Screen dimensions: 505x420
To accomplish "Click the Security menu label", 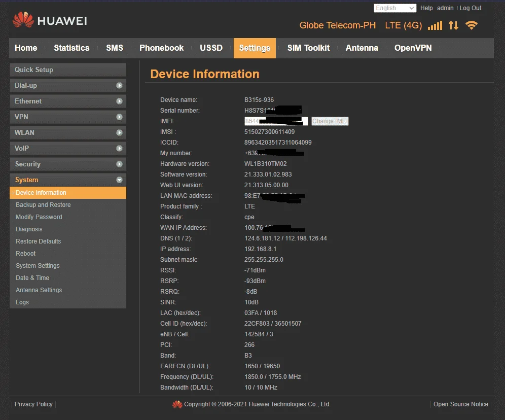I will (28, 164).
